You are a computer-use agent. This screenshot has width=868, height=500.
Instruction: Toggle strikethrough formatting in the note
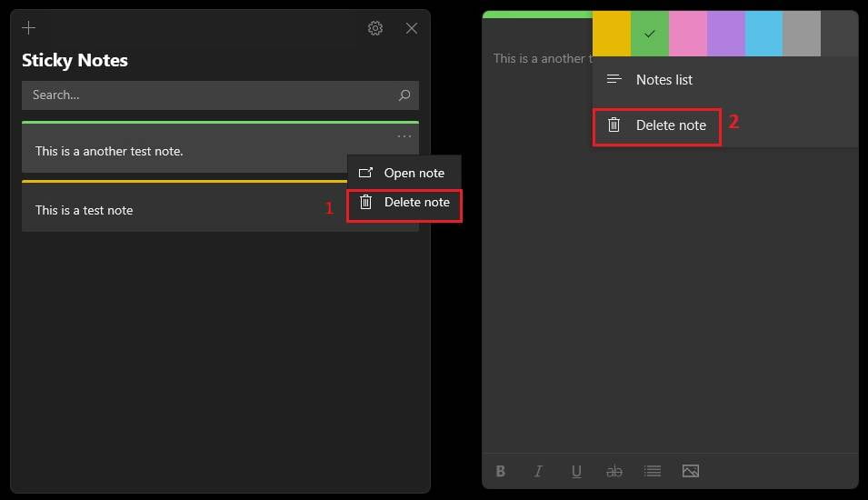pyautogui.click(x=614, y=471)
